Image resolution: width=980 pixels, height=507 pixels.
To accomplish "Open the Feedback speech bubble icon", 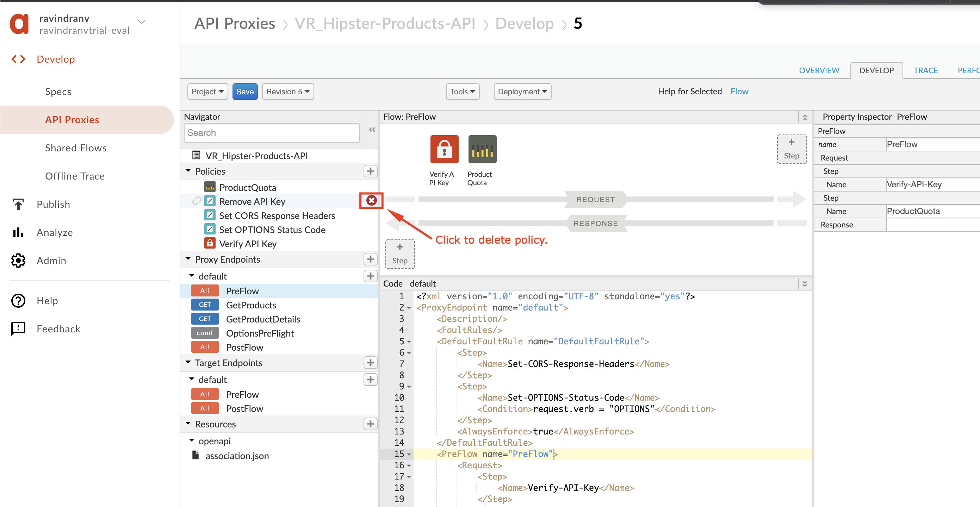I will 18,329.
